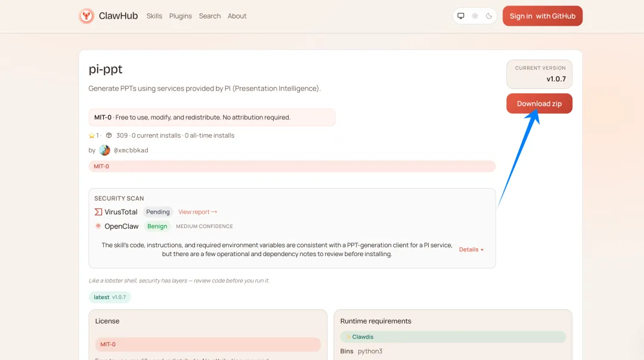This screenshot has width=644, height=360.
Task: Click the ClawHub lobster logo icon
Action: (86, 16)
